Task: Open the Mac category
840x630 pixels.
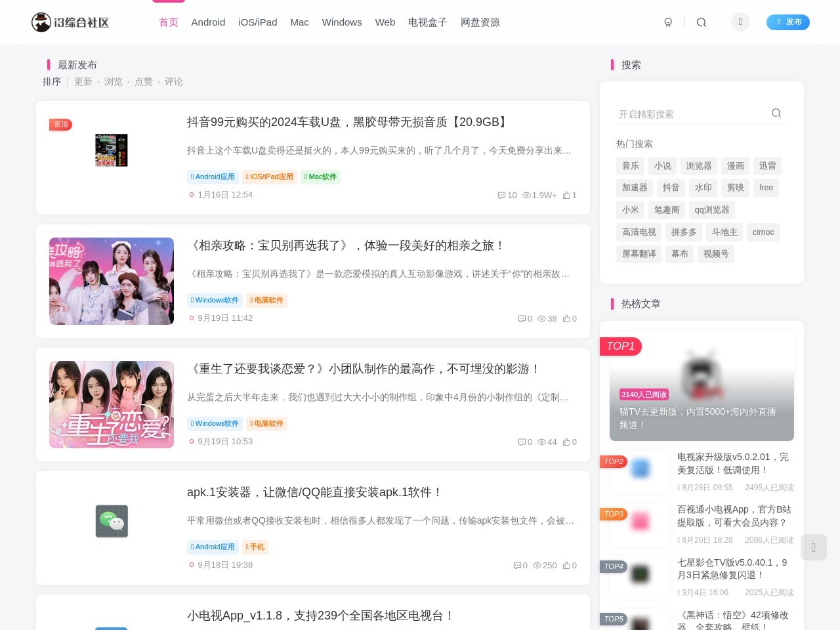Action: (x=299, y=22)
